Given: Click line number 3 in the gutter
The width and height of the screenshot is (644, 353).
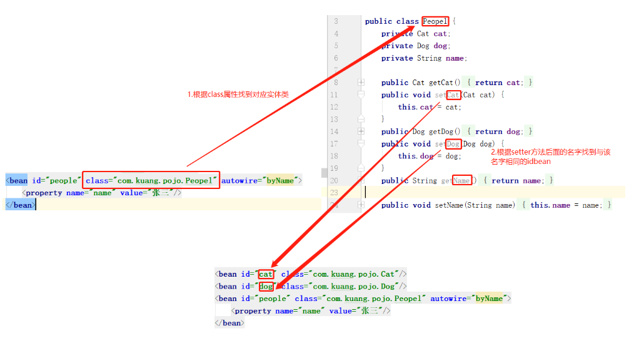Looking at the screenshot, I should tap(336, 21).
